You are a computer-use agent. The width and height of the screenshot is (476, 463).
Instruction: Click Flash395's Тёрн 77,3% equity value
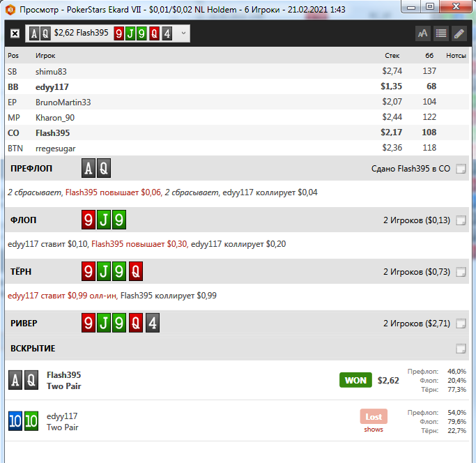[456, 390]
